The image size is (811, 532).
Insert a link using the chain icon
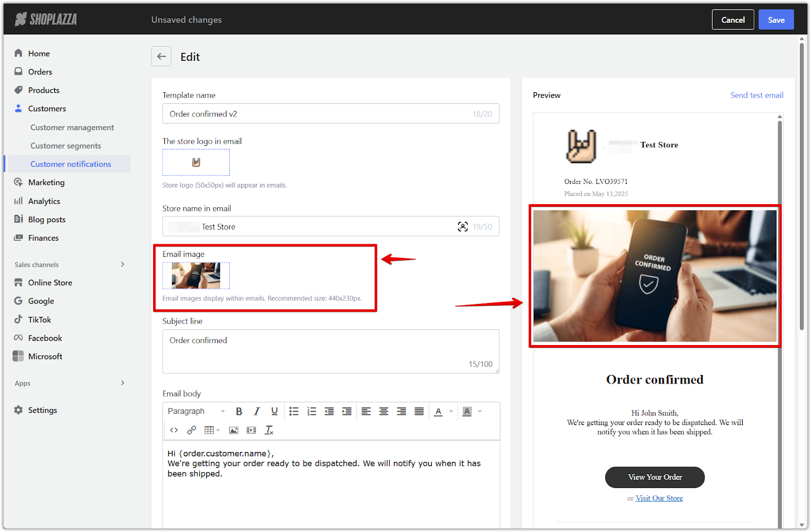(192, 430)
